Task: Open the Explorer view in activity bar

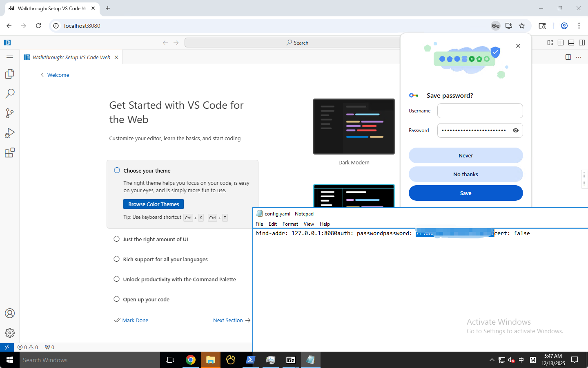Action: (x=10, y=74)
